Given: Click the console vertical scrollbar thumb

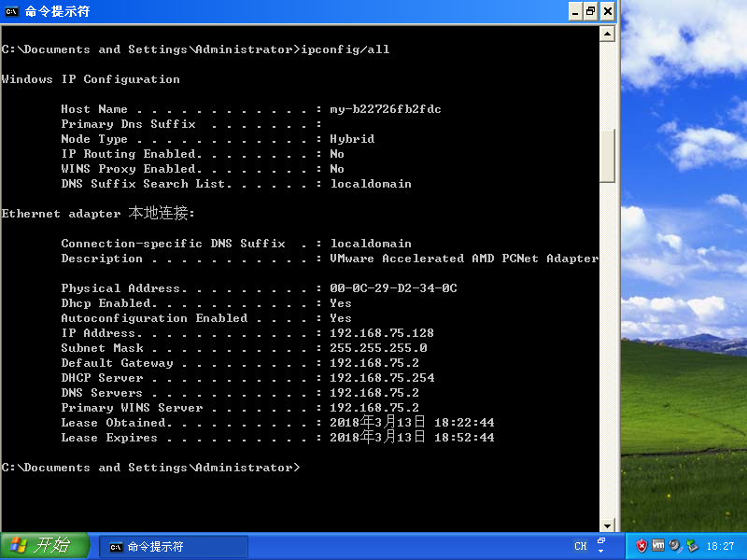Looking at the screenshot, I should (607, 156).
